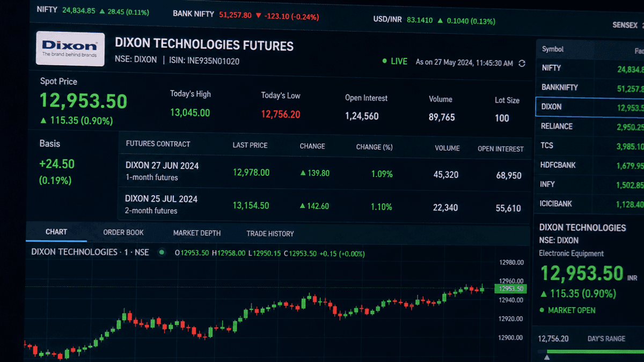Open the MARKET DEPTH tab
Screen dimensions: 644x362
coord(197,233)
